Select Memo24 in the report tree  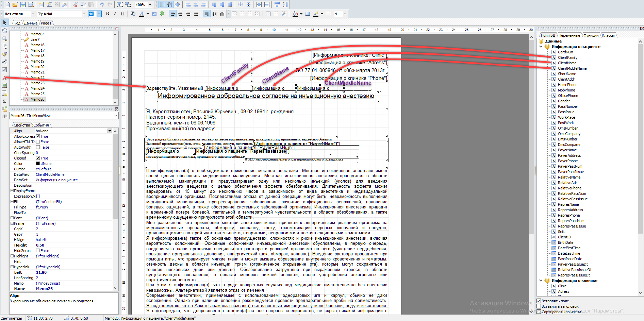click(37, 88)
